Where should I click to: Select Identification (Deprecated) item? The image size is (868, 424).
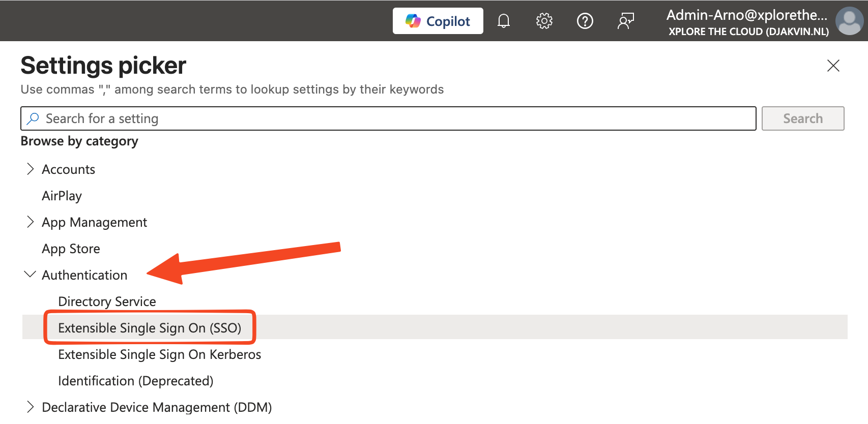[135, 381]
